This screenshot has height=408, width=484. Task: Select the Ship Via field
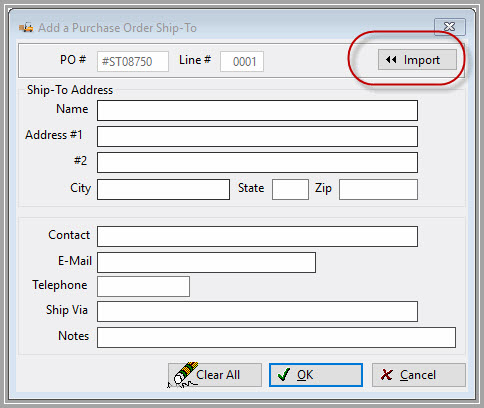pyautogui.click(x=257, y=311)
